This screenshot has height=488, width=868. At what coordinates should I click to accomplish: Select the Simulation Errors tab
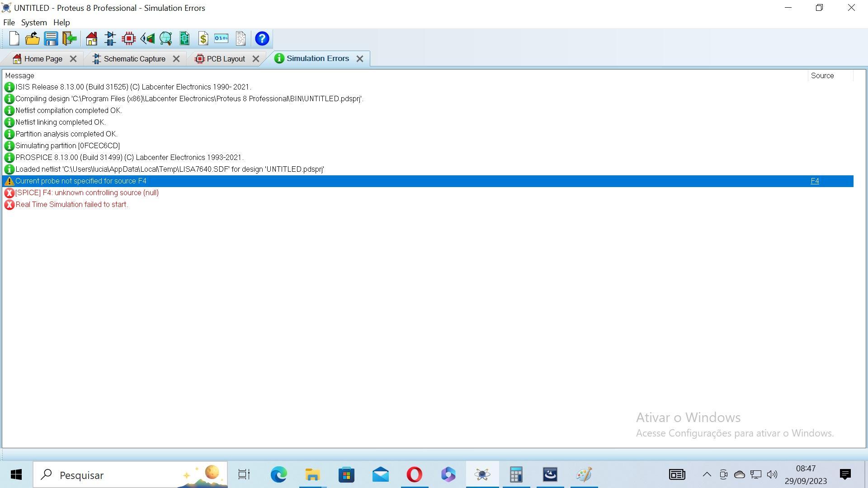point(317,58)
